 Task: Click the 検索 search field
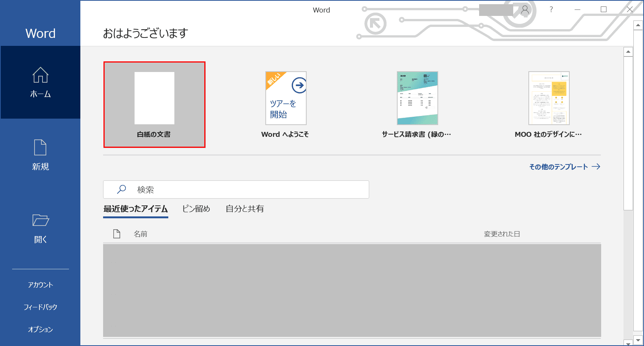[236, 189]
